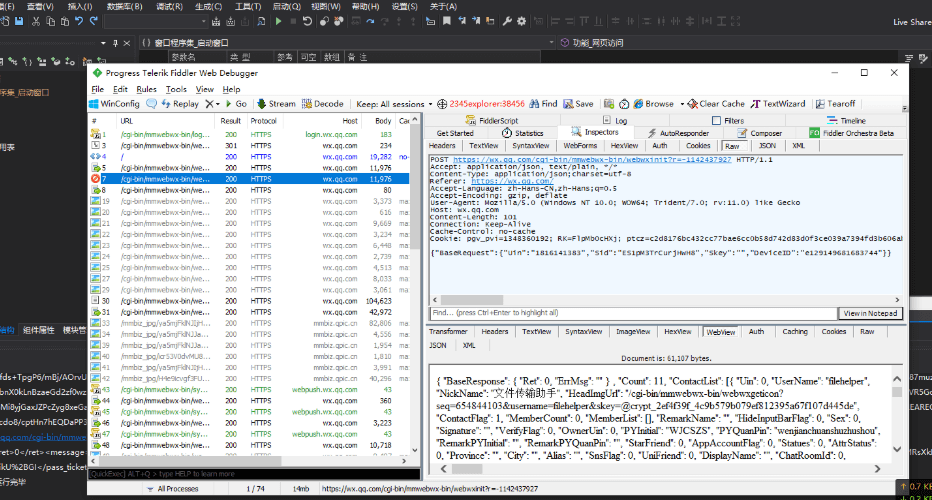Open the Remove sessions dropdown arrow

pos(216,103)
